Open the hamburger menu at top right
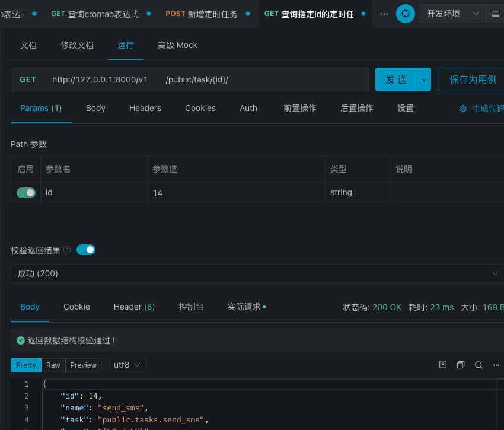This screenshot has width=504, height=430. pos(496,13)
